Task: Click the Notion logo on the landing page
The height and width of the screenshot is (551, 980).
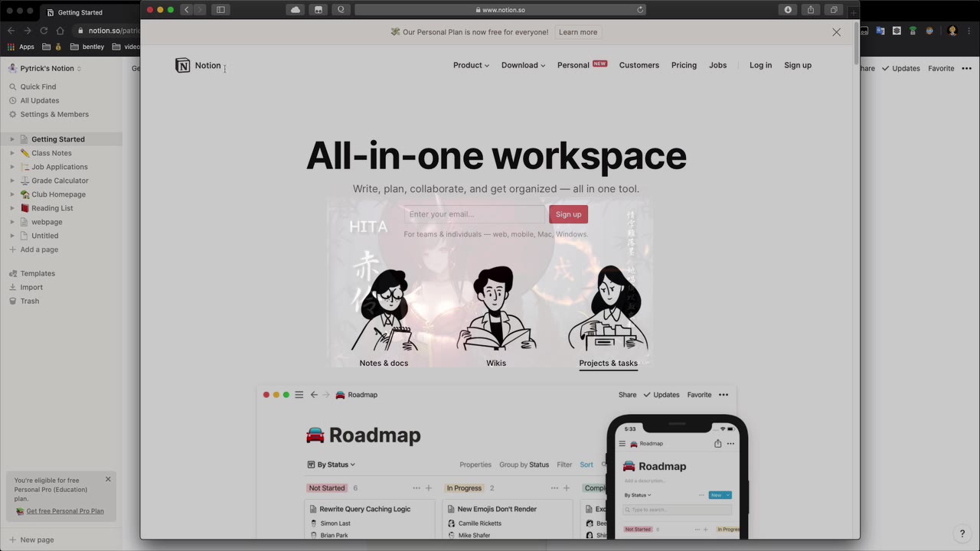Action: tap(198, 66)
